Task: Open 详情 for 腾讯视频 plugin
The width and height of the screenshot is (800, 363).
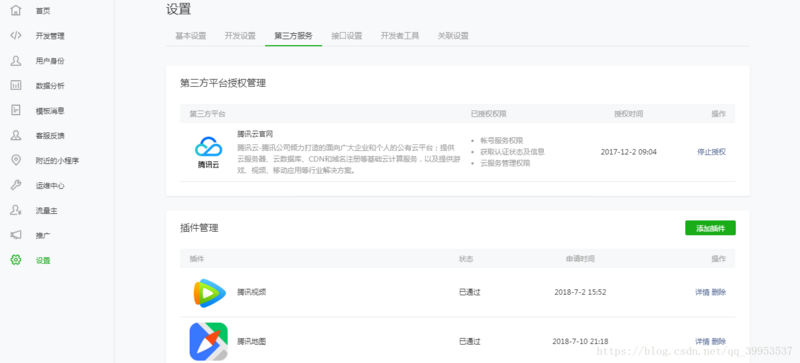Action: [702, 292]
